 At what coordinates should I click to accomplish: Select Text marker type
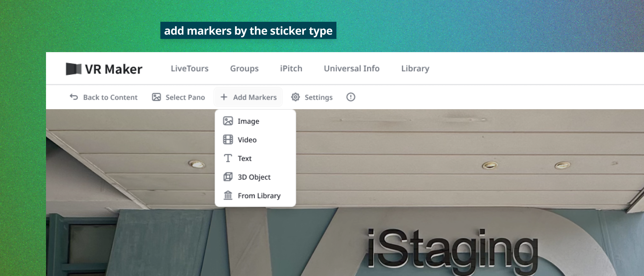255,158
